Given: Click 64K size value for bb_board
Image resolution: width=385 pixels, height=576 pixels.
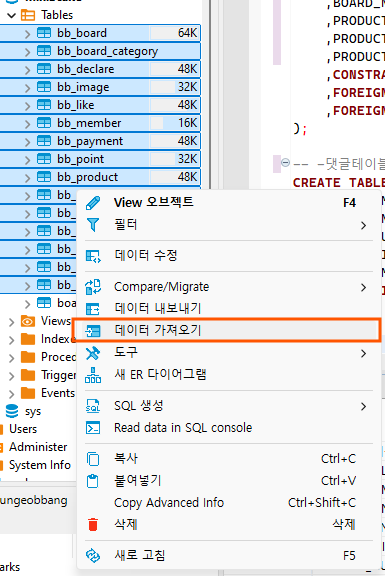Looking at the screenshot, I should (187, 33).
